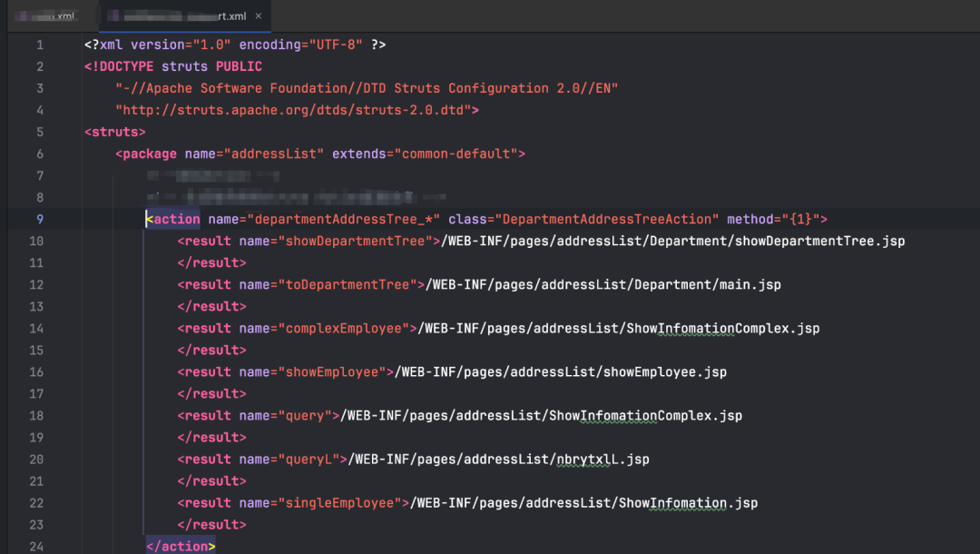Click line number 10 in the gutter
The width and height of the screenshot is (980, 554).
pyautogui.click(x=36, y=242)
